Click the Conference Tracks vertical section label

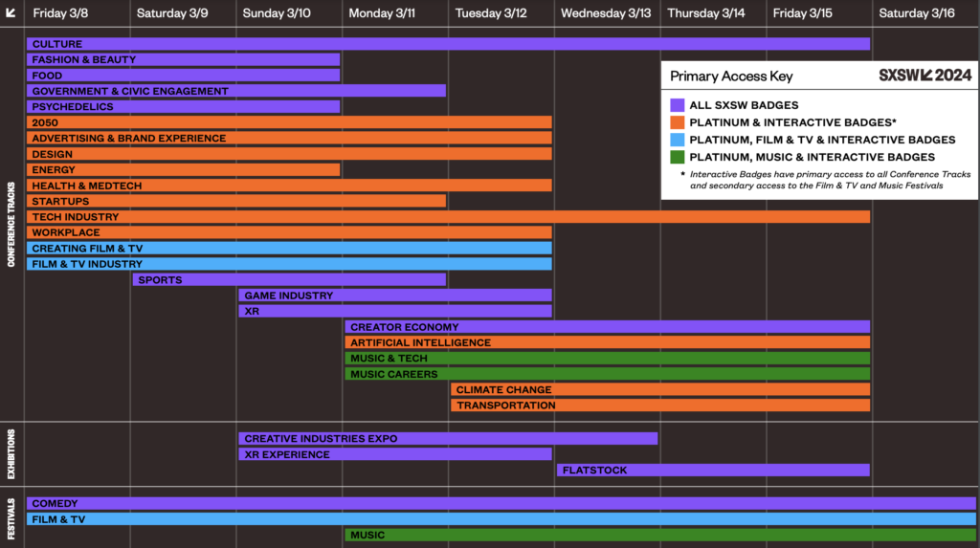click(x=11, y=224)
